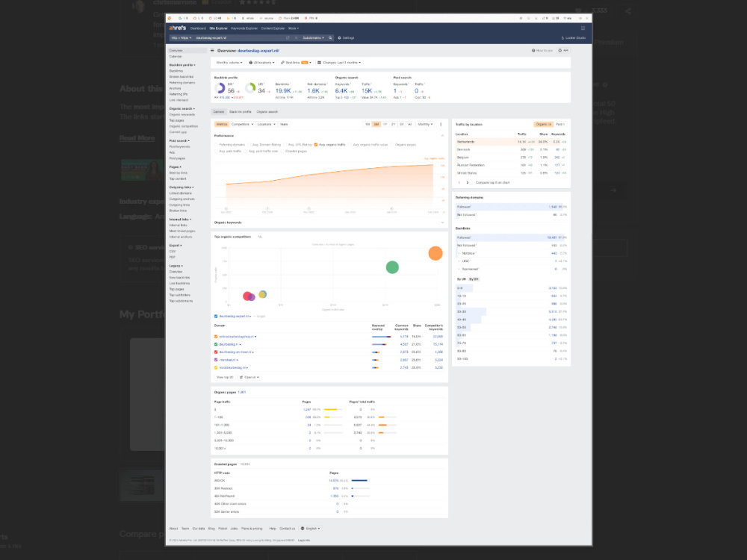Open Keywords Explorer in top nav
The height and width of the screenshot is (560, 747).
[x=244, y=28]
